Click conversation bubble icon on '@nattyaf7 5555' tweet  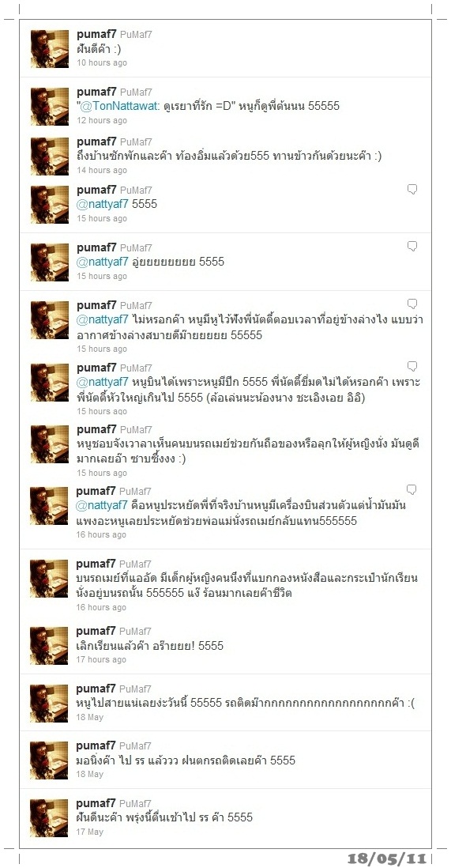(412, 190)
